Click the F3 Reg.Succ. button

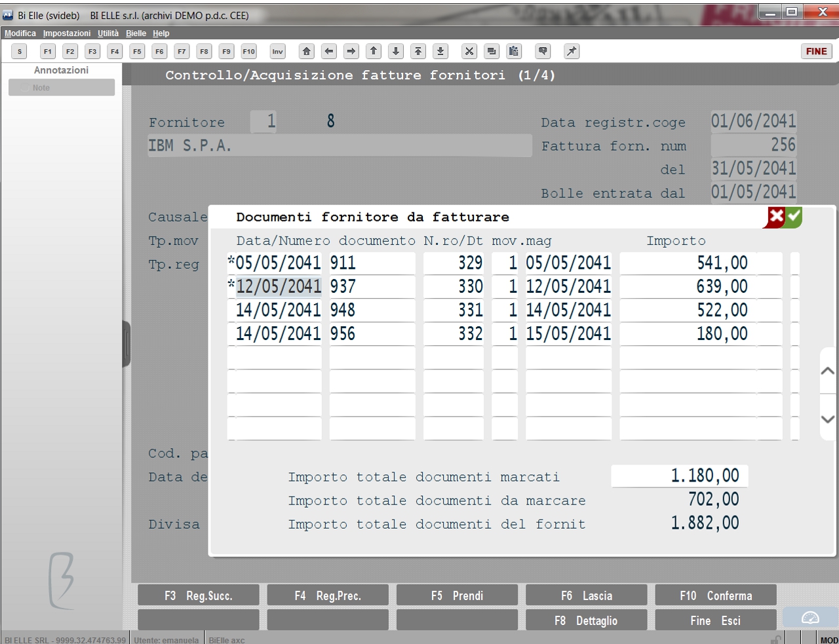coord(199,596)
